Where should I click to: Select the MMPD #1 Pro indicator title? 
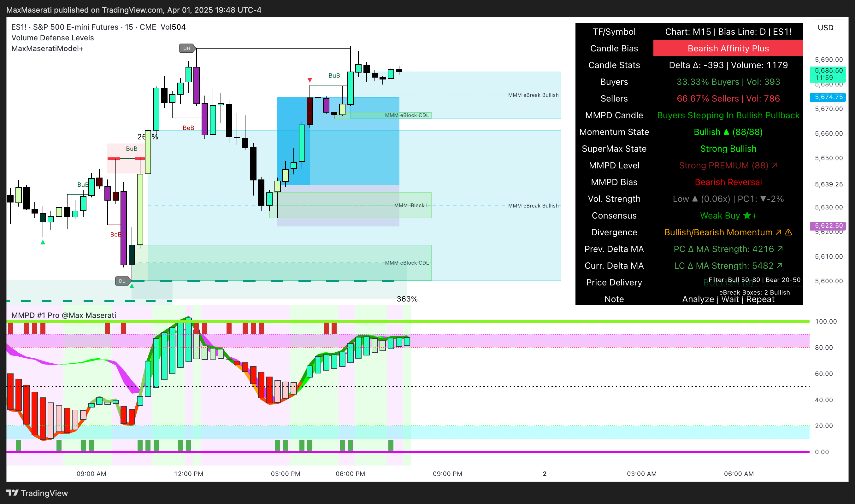pos(64,315)
